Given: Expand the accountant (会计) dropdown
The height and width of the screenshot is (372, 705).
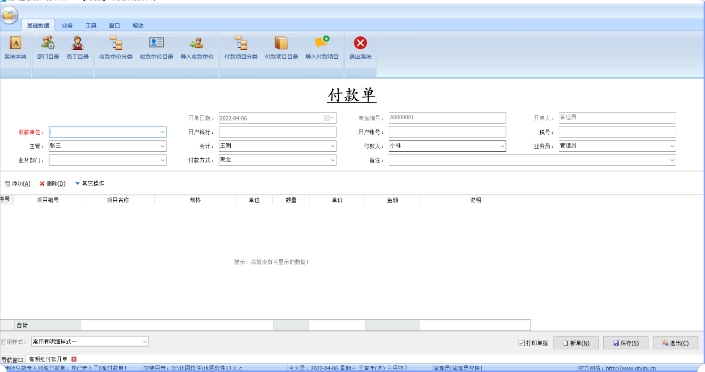Looking at the screenshot, I should pos(332,146).
